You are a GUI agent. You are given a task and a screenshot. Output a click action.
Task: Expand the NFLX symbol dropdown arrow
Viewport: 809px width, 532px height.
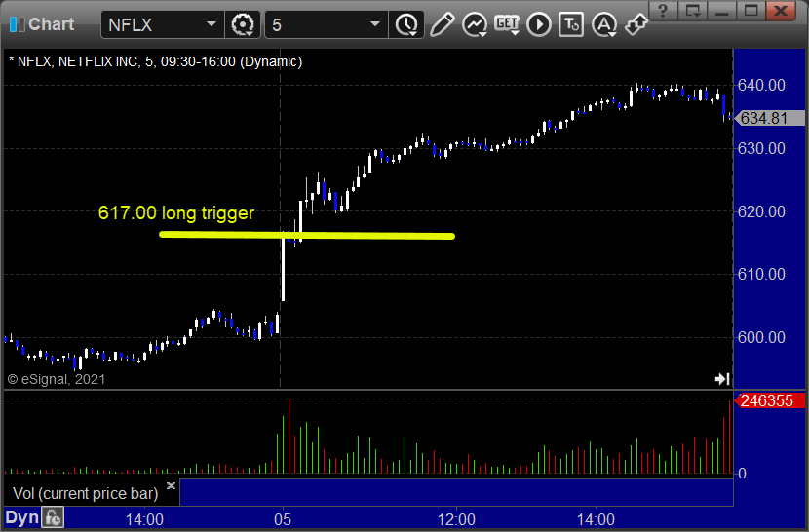click(x=211, y=24)
